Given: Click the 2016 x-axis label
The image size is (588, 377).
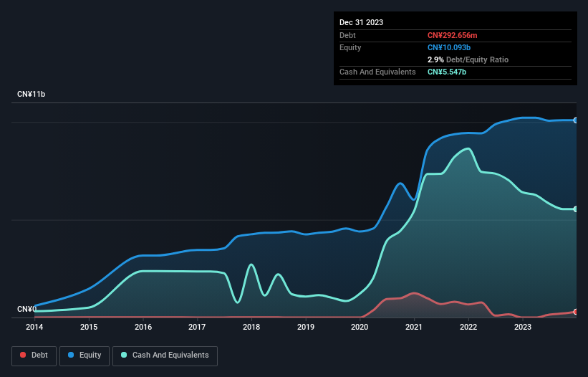Looking at the screenshot, I should 143,327.
